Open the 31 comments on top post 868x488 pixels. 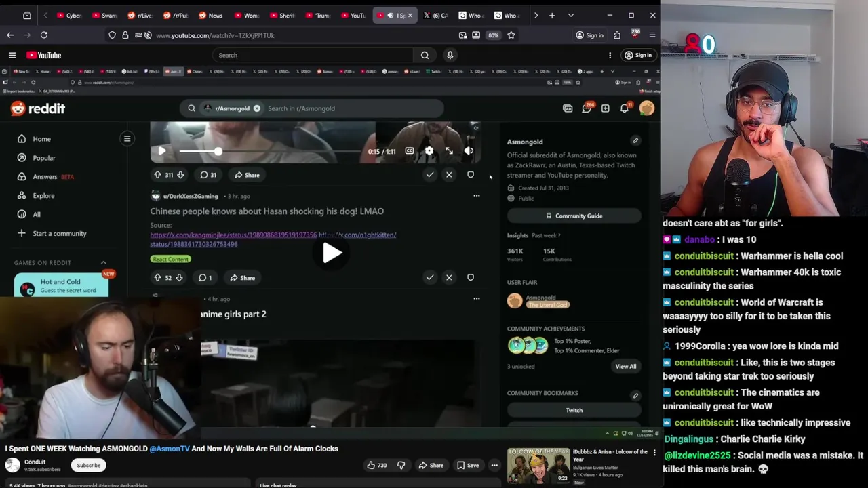(x=208, y=175)
